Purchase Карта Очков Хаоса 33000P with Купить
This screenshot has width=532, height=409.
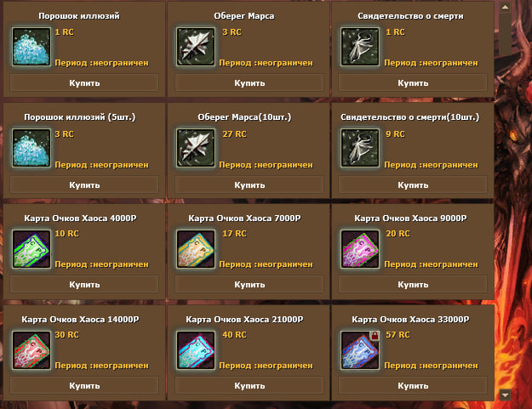413,386
